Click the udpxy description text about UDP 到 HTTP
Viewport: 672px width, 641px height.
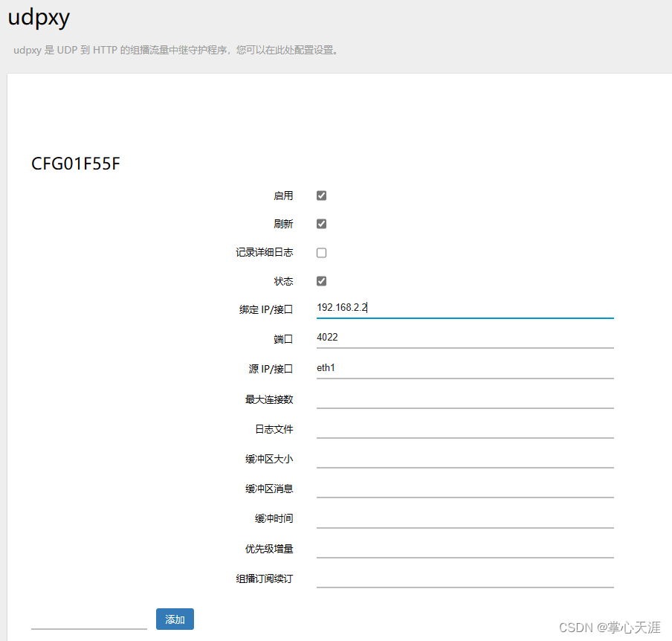pyautogui.click(x=177, y=50)
